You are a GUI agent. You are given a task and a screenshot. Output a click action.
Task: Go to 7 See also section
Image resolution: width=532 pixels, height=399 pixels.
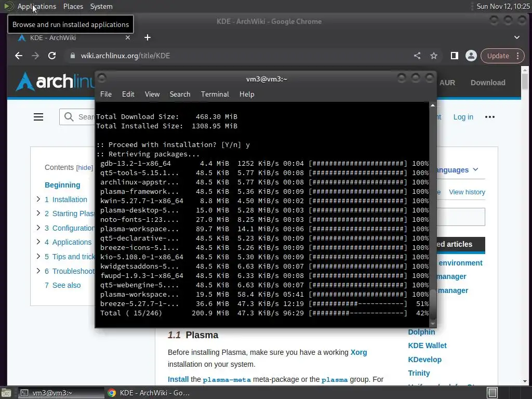(63, 285)
